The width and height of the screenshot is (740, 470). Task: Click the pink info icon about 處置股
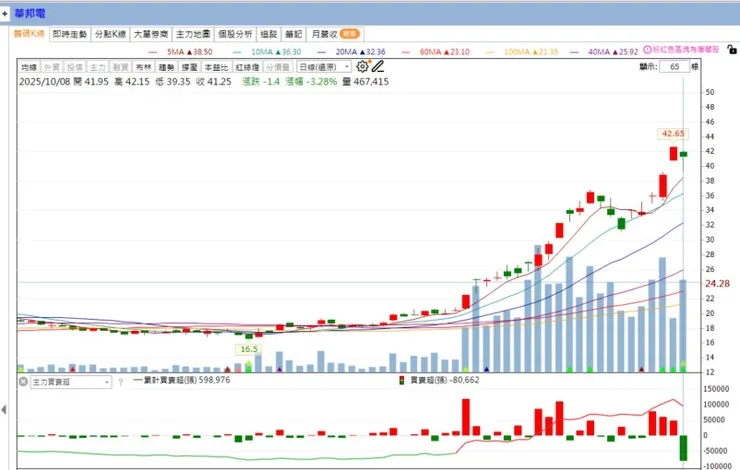tap(647, 50)
